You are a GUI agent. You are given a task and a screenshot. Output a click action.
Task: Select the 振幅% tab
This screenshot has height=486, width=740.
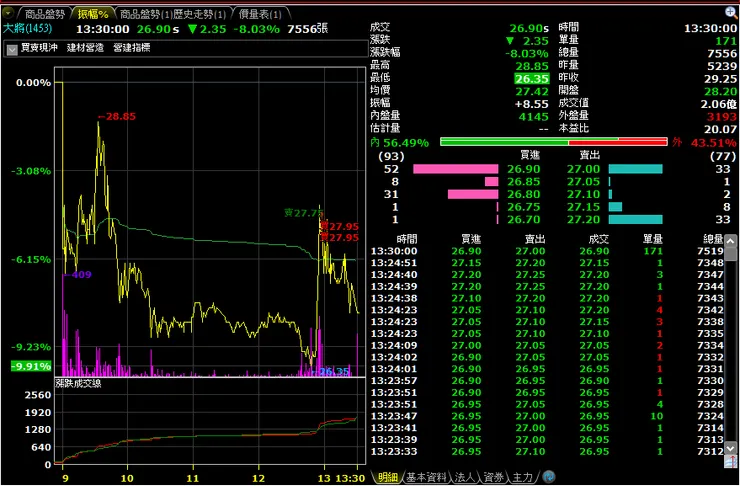tap(93, 14)
